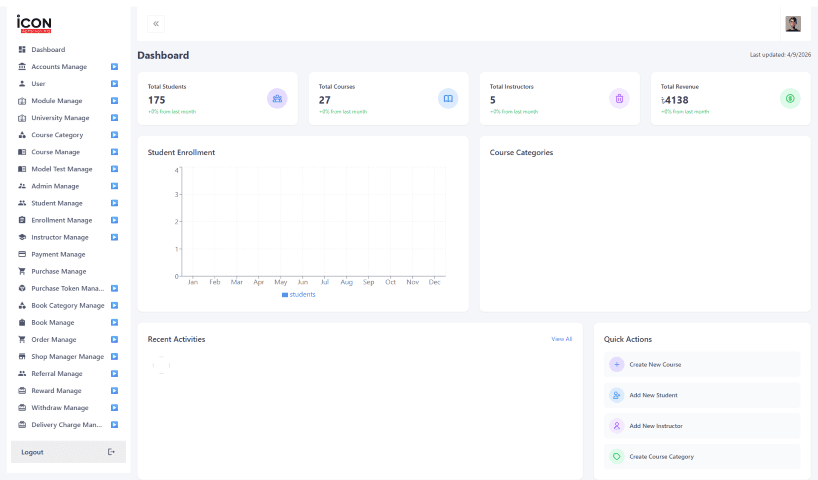Click the Add New Student person icon
This screenshot has height=480, width=818.
(617, 395)
